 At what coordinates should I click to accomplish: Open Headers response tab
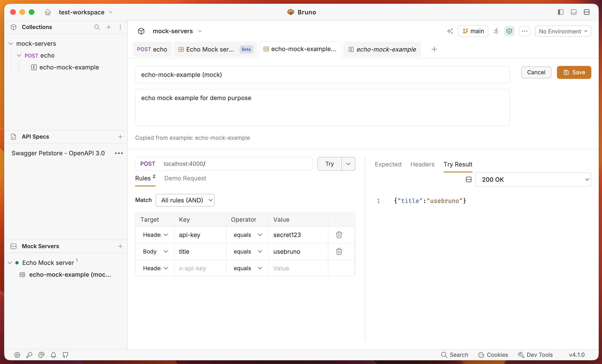click(x=422, y=164)
